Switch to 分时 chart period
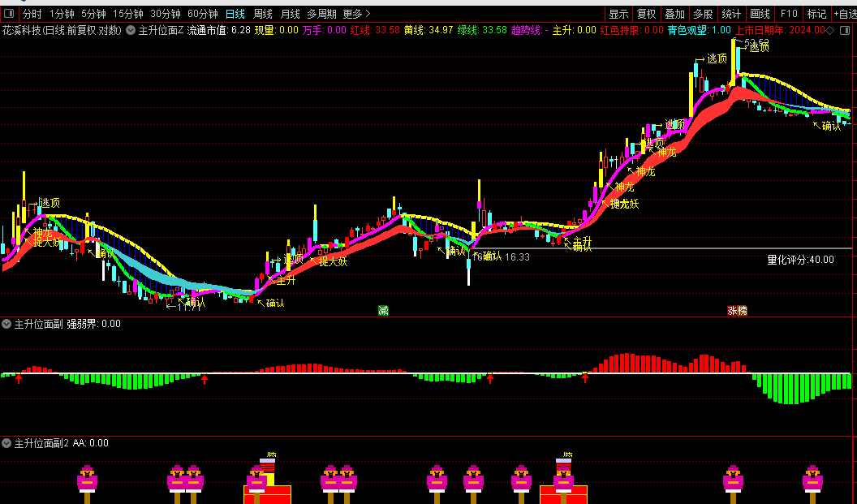This screenshot has width=857, height=504. point(32,14)
